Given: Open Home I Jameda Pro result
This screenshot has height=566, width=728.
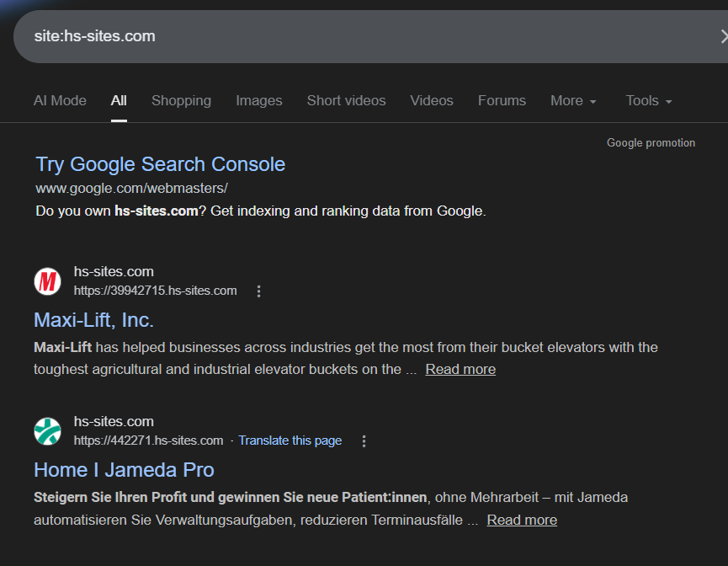Looking at the screenshot, I should (x=124, y=470).
